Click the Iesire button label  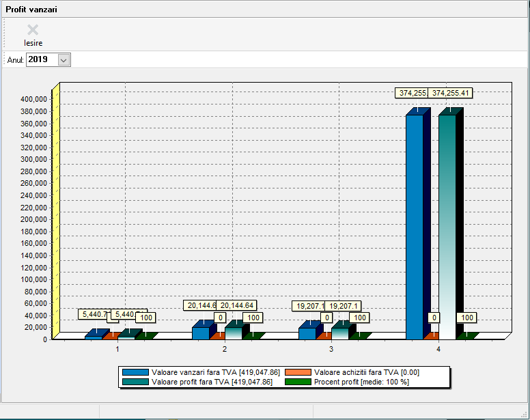click(x=33, y=43)
